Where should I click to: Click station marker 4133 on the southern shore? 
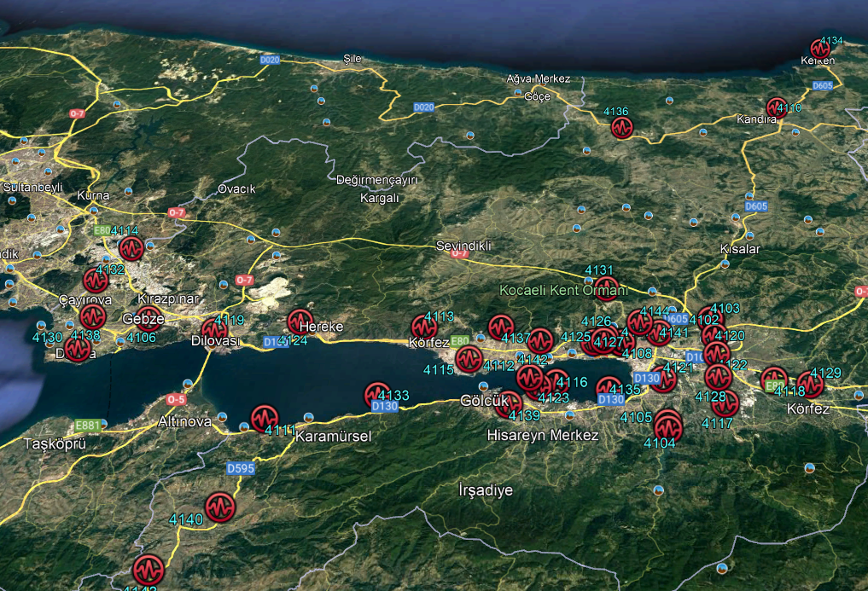pyautogui.click(x=376, y=394)
